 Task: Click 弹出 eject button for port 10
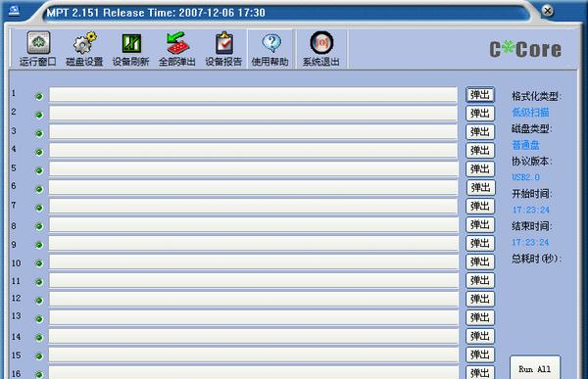(x=480, y=261)
